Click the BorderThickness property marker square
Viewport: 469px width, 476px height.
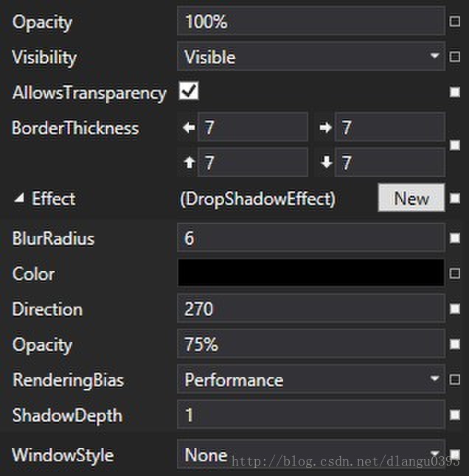[x=454, y=145]
